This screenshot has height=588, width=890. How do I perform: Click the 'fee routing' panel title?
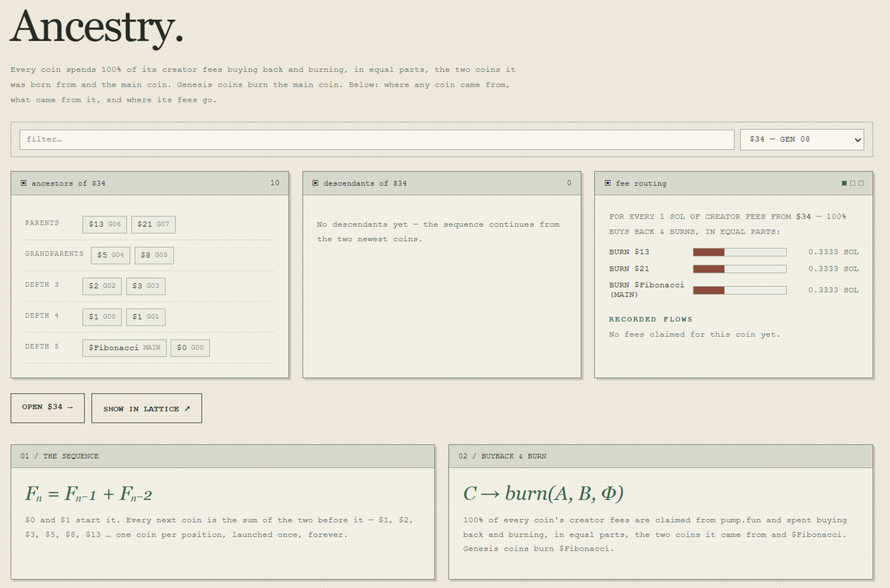click(641, 183)
